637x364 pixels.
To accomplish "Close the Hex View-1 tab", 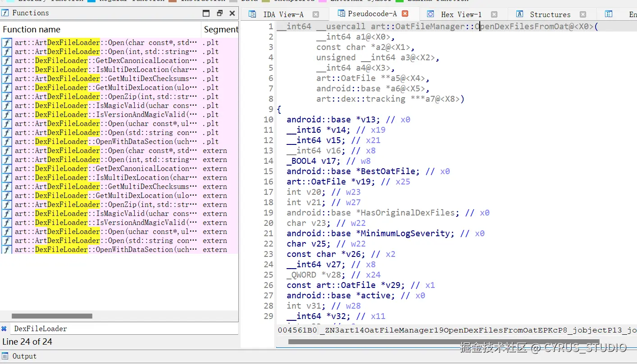I will 494,14.
